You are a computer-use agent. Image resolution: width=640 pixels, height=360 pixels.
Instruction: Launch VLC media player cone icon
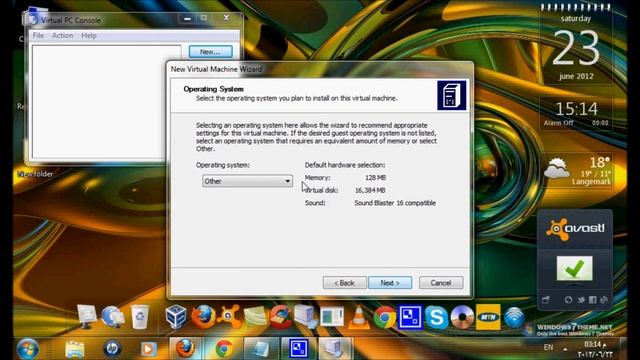click(358, 317)
